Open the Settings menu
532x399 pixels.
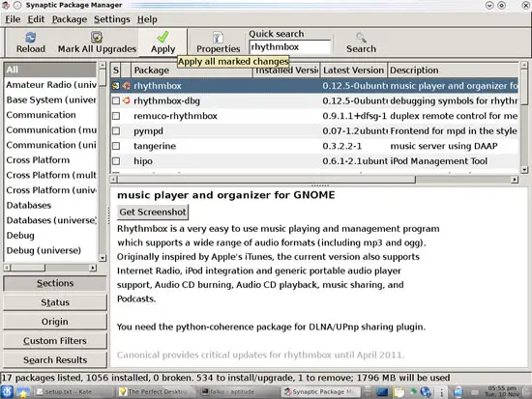pyautogui.click(x=112, y=19)
